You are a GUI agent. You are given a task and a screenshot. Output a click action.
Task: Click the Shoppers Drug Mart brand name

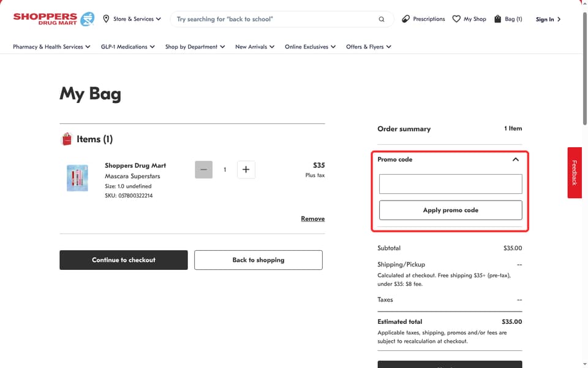click(135, 165)
